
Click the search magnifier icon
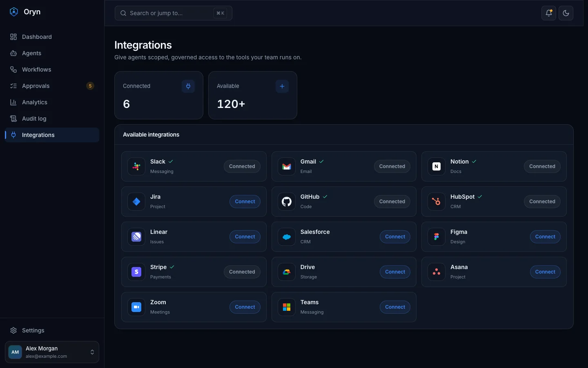(123, 13)
